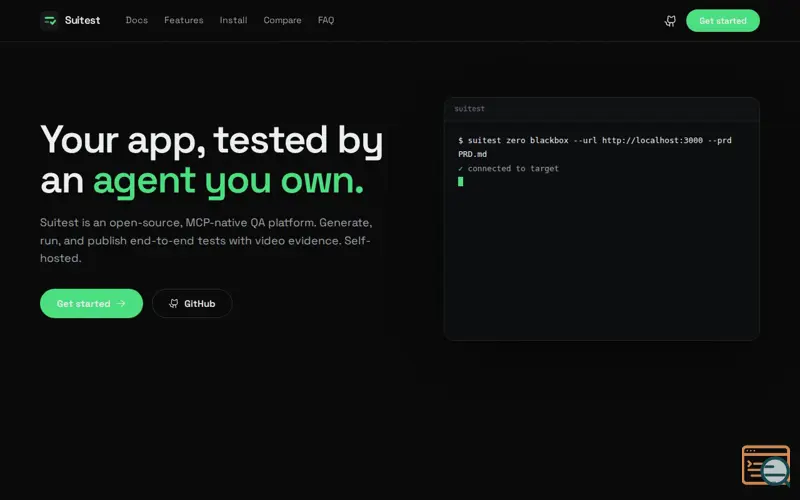Click the 'Your app, tested by' heading
800x500 pixels.
tap(211, 140)
